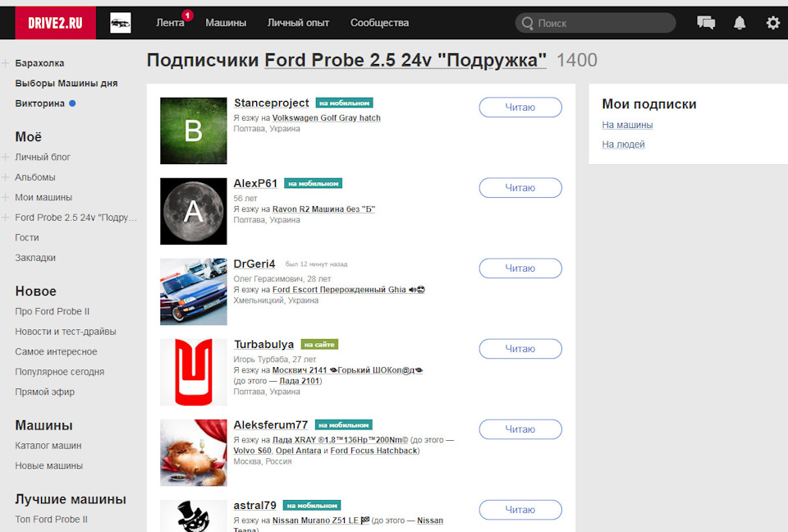This screenshot has width=788, height=532.
Task: Open Выборы Машины дня
Action: pyautogui.click(x=66, y=83)
